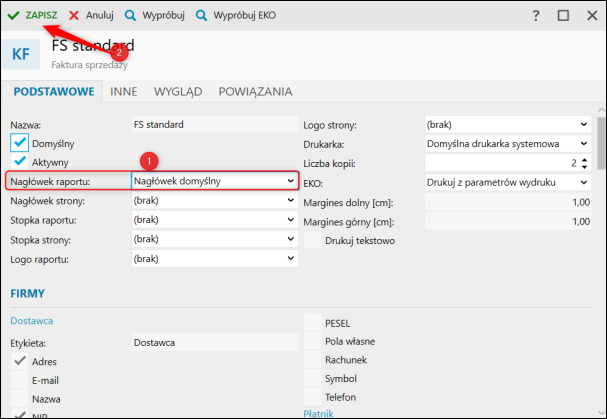Enable the PESEL checkbox
This screenshot has height=419, width=607.
[x=312, y=323]
